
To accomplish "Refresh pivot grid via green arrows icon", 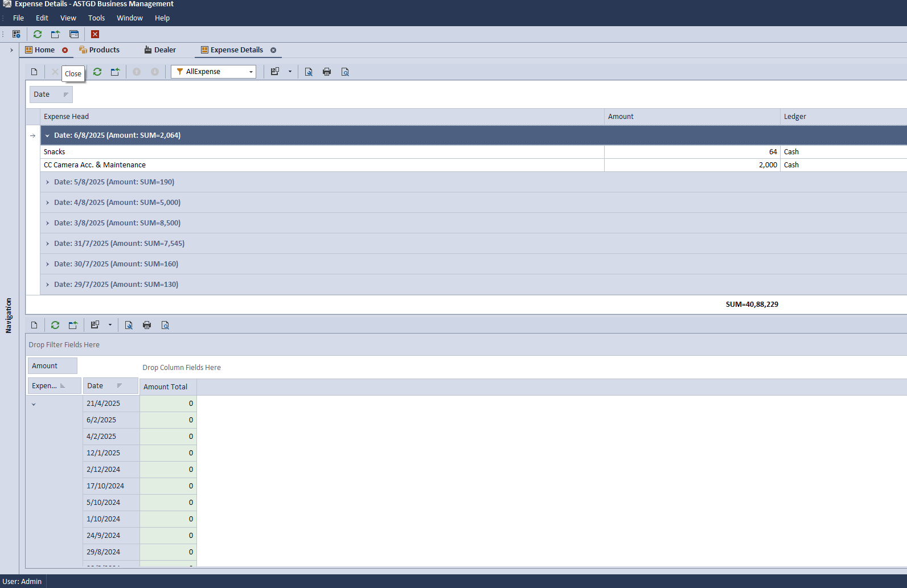I will click(x=55, y=325).
